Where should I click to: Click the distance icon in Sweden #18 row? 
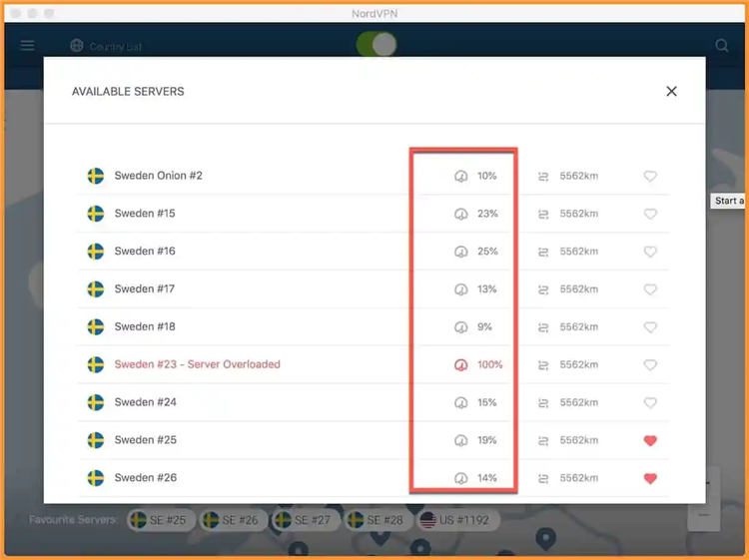click(543, 327)
